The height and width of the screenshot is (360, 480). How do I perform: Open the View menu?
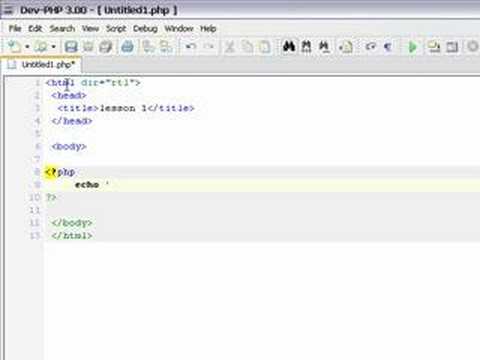coord(90,29)
